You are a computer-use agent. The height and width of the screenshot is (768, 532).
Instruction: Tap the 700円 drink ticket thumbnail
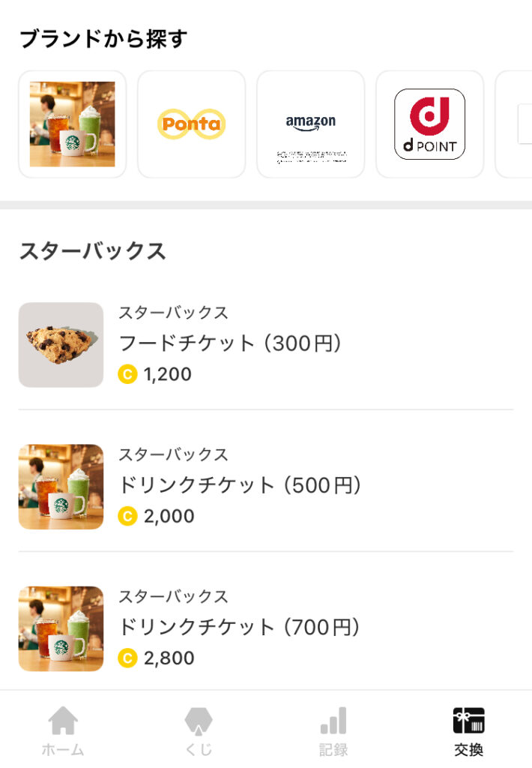click(61, 628)
